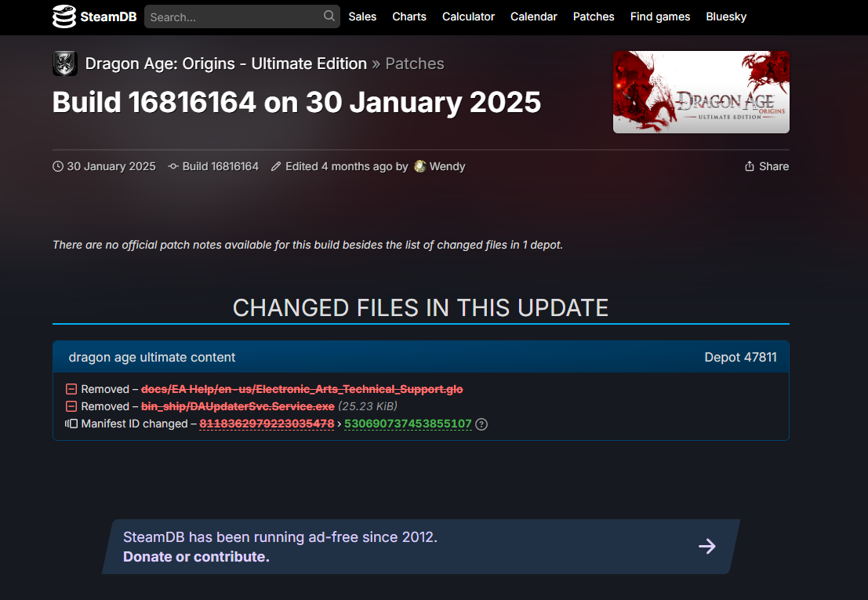
Task: Type in the Search input field
Action: 234,16
